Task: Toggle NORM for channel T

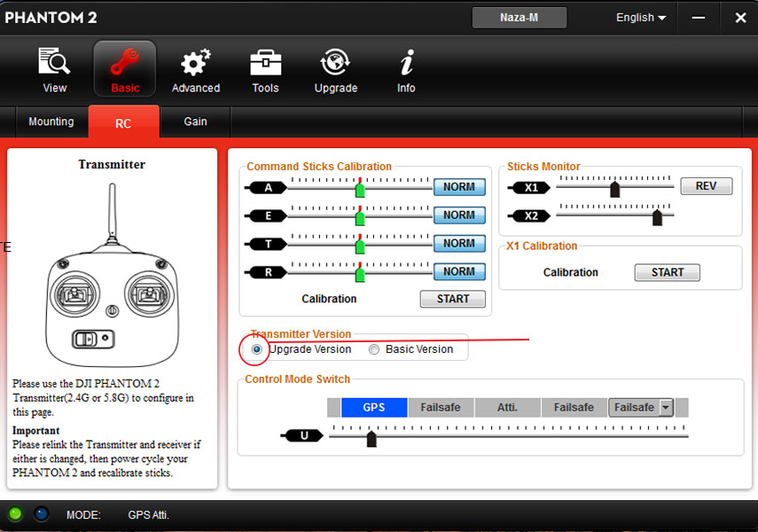Action: (459, 243)
